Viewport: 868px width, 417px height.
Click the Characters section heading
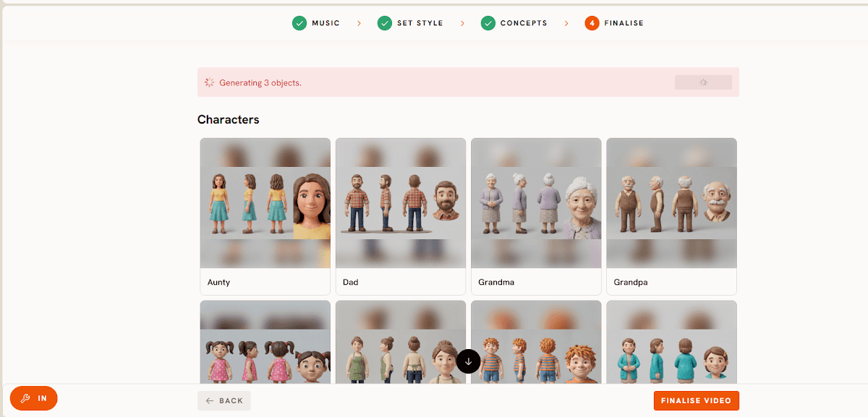coord(229,119)
